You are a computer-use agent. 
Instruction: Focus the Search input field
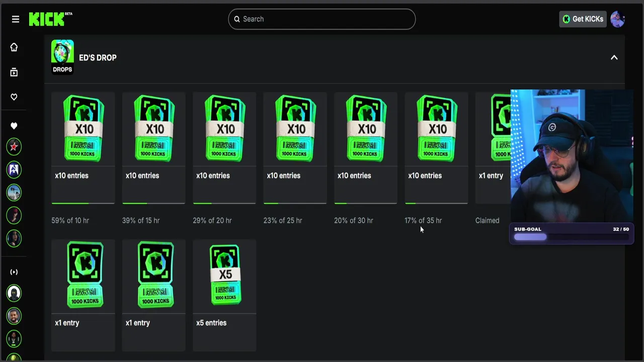click(322, 19)
